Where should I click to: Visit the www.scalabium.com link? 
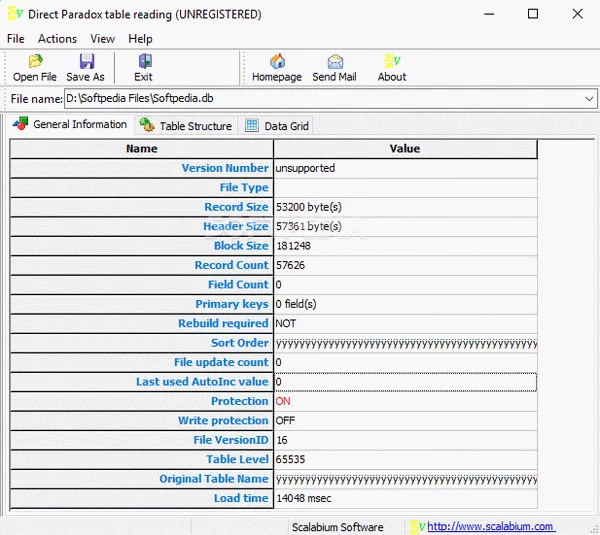[x=491, y=526]
